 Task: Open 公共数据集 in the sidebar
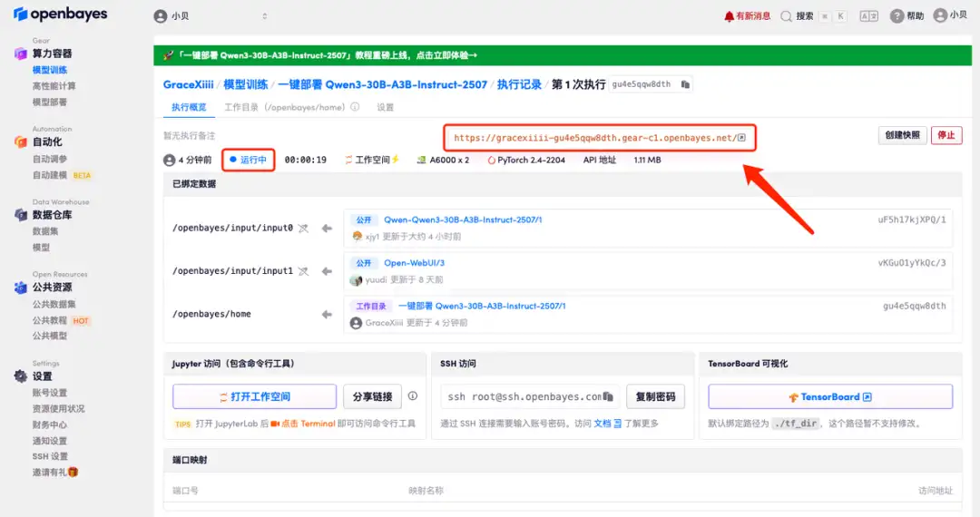(54, 304)
